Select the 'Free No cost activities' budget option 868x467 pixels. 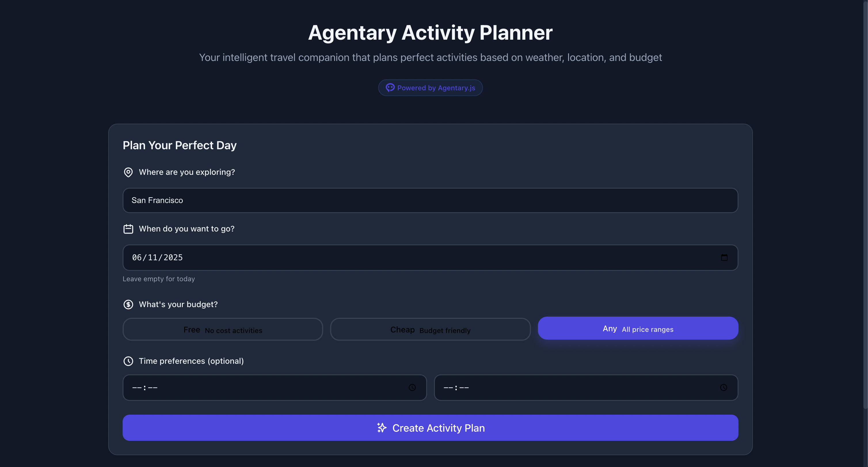click(223, 329)
